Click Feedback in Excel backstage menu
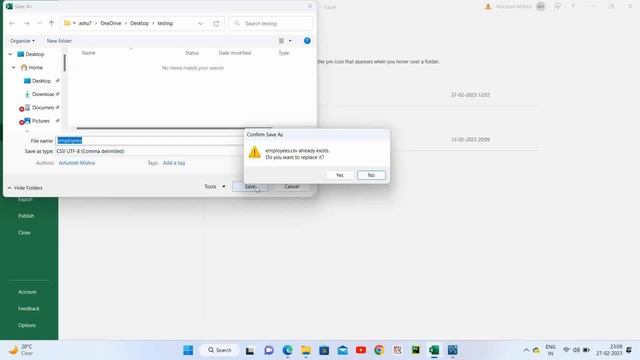This screenshot has height=360, width=640. (29, 309)
